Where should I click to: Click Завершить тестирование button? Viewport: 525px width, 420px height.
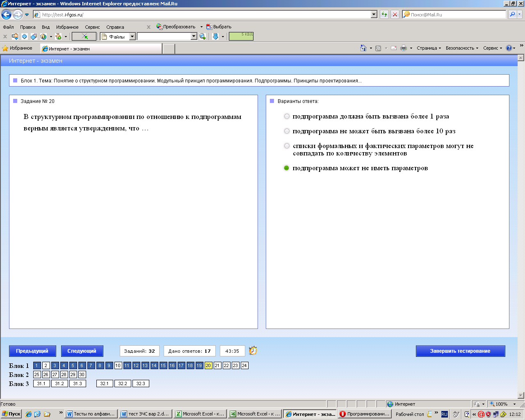coord(460,351)
